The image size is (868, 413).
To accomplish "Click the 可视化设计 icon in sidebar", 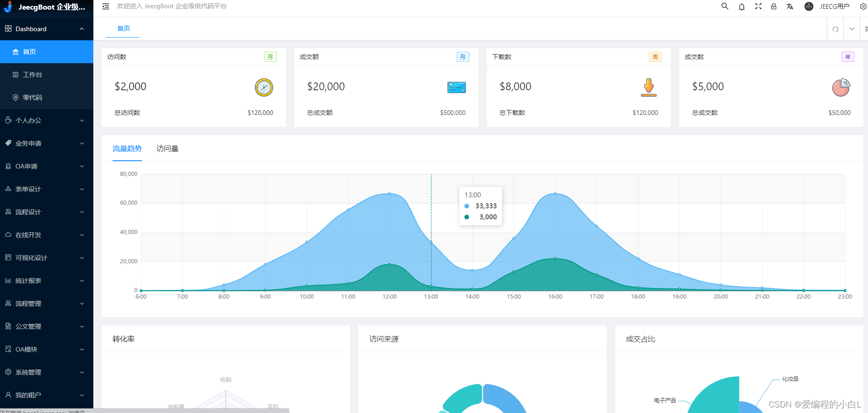I will pyautogui.click(x=8, y=258).
